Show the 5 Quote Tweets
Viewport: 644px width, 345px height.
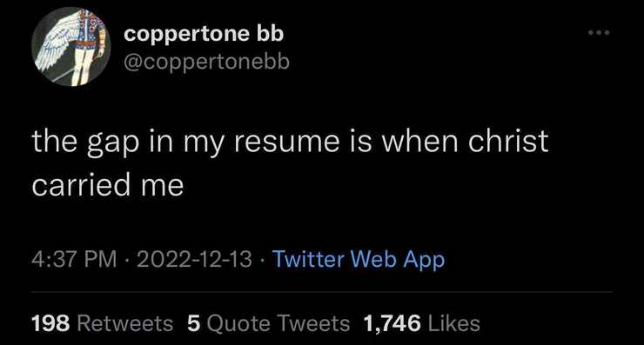[268, 323]
